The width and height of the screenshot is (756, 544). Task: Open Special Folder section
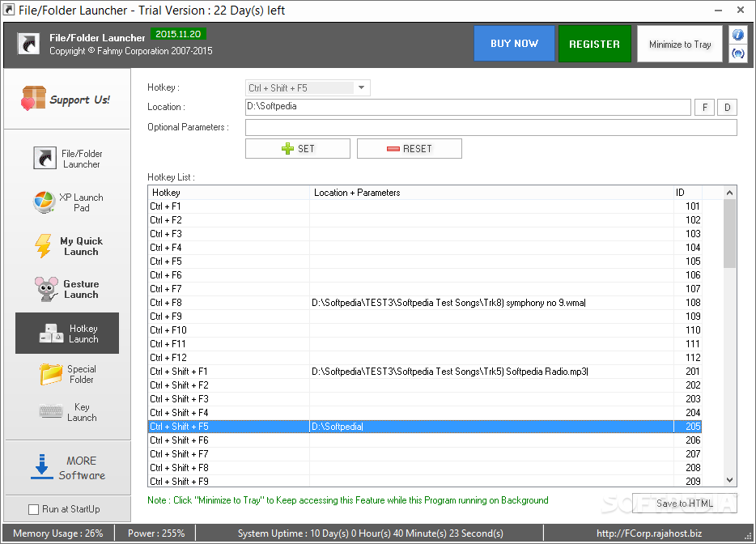[x=67, y=374]
